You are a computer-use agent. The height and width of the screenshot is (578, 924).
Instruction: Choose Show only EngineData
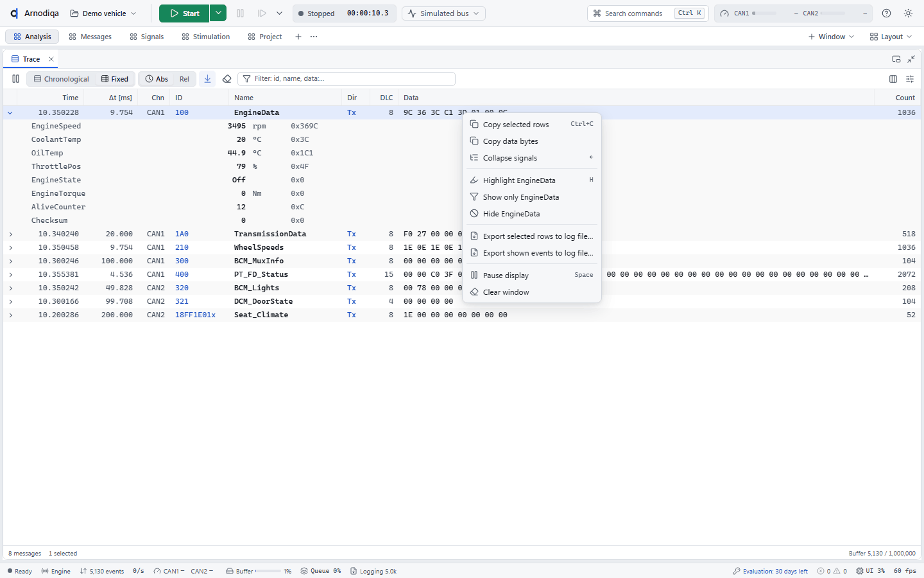tap(532, 197)
